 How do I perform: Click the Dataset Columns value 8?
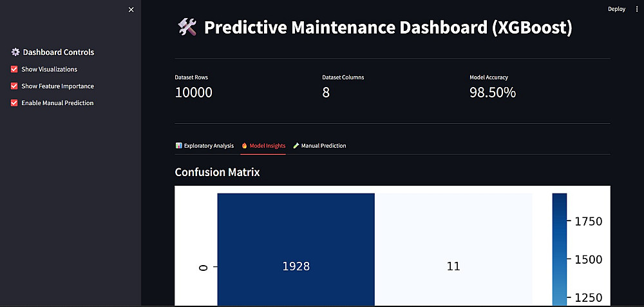pyautogui.click(x=326, y=93)
